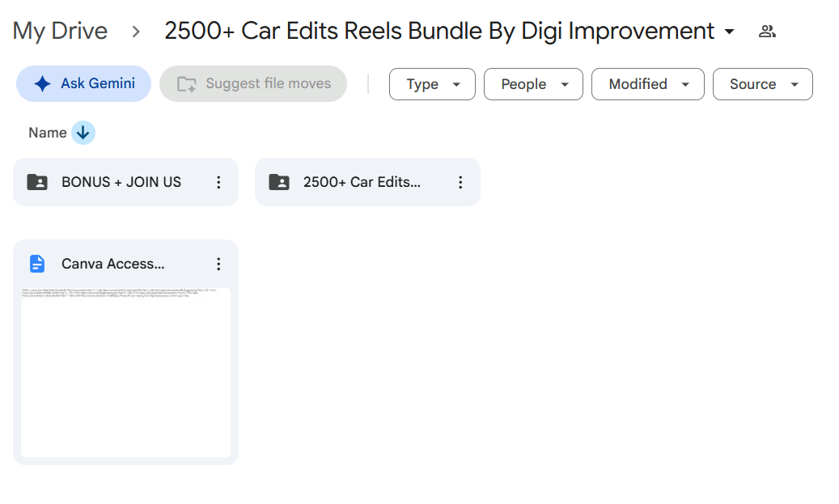Open more actions for BONUS + JOIN US
The image size is (839, 504).
click(x=218, y=183)
